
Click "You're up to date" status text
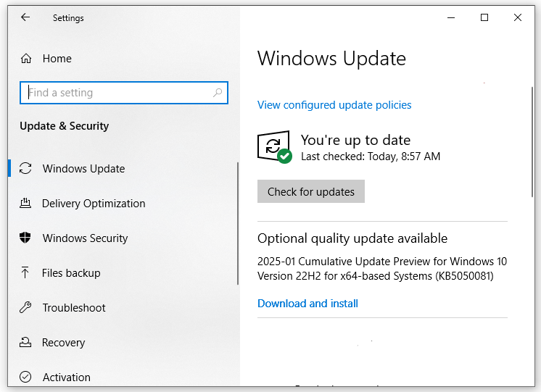click(x=355, y=140)
